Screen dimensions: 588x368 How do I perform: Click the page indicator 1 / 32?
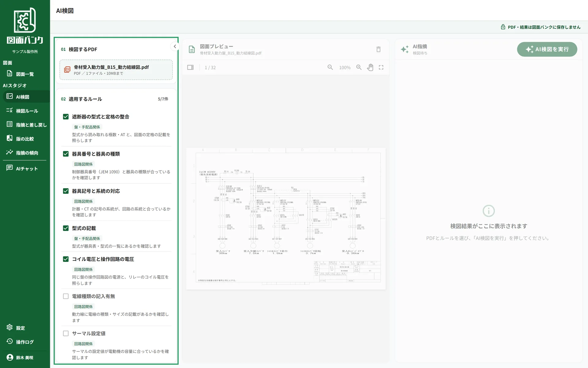coord(210,68)
